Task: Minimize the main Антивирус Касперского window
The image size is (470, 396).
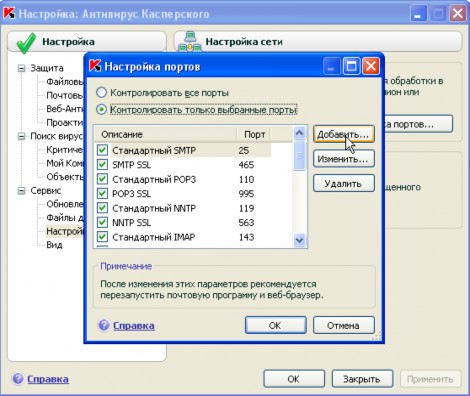Action: point(418,14)
